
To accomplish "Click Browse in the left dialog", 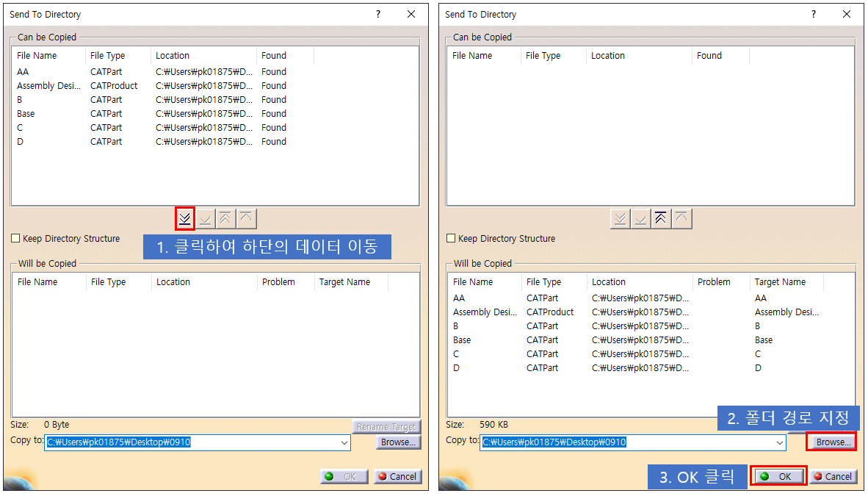I will (397, 442).
